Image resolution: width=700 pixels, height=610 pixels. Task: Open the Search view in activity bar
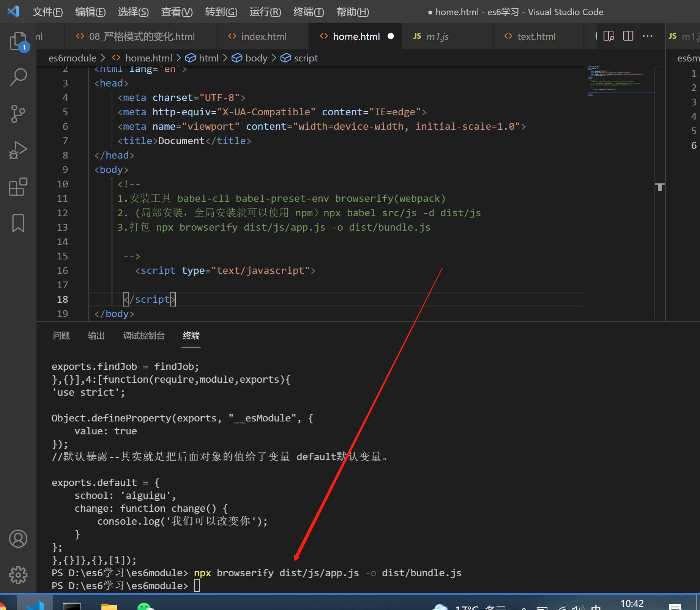(18, 77)
